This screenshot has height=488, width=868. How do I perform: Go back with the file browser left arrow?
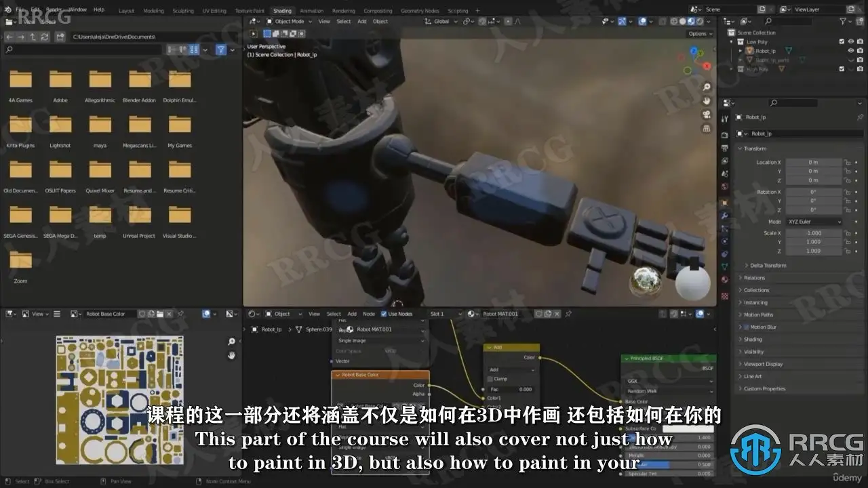9,37
